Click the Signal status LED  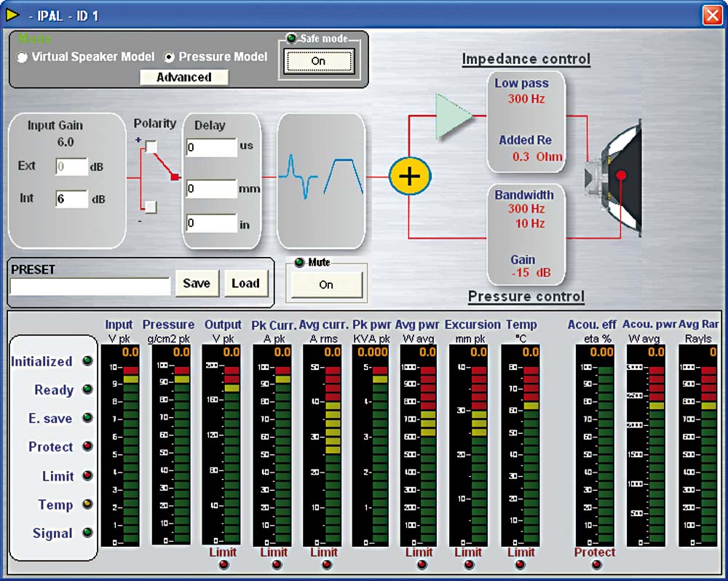pyautogui.click(x=87, y=532)
